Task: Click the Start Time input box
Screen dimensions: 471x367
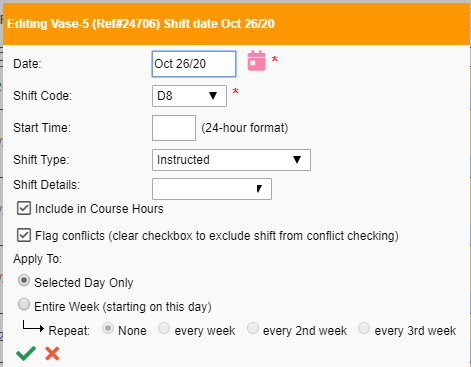Action: point(174,128)
